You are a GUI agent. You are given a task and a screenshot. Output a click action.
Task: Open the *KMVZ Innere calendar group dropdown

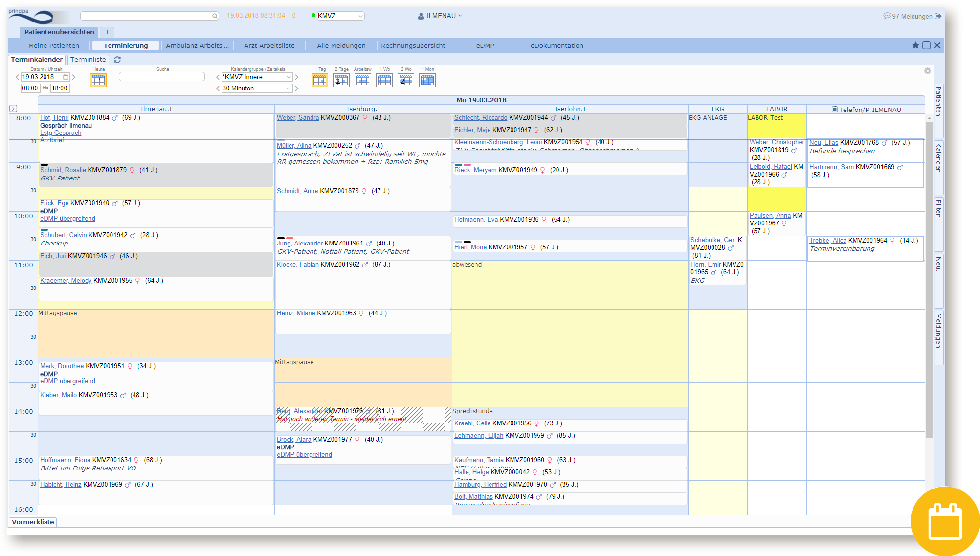coord(257,77)
